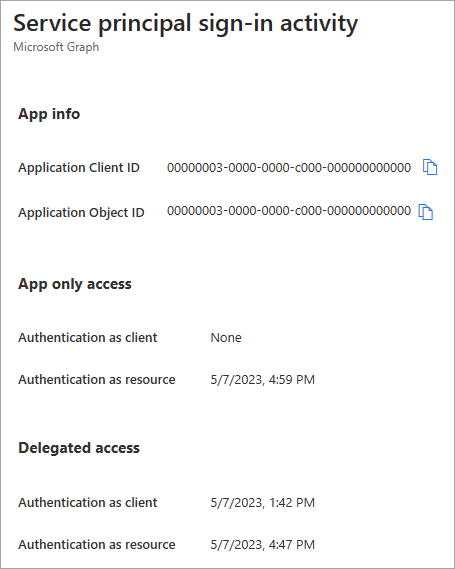Screen dimensions: 455x569
Task: Click the Application Client ID label
Action: pos(79,168)
